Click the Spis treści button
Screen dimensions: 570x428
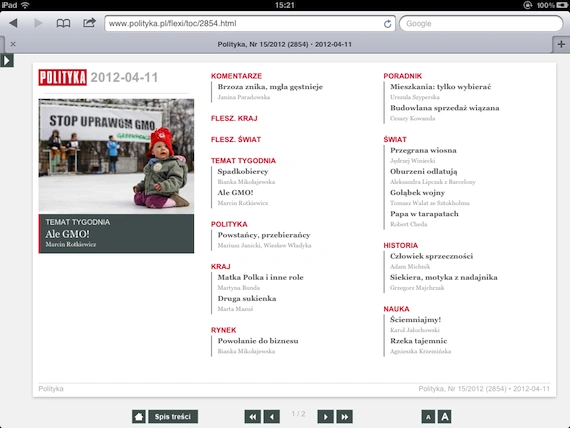[x=173, y=416]
